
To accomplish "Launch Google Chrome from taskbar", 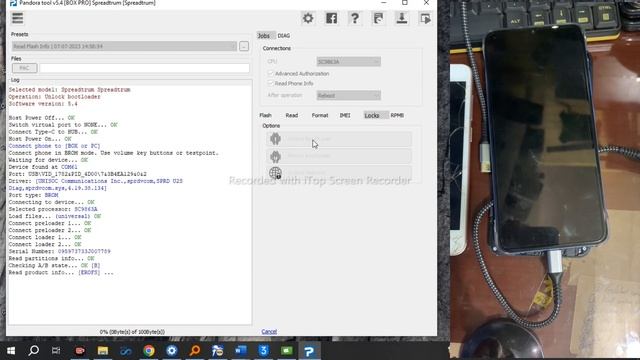I will click(149, 351).
